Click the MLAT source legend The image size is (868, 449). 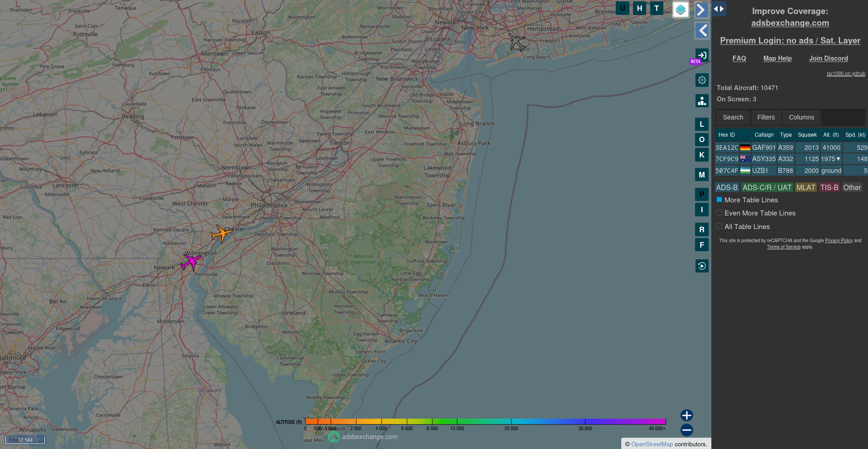pyautogui.click(x=806, y=187)
